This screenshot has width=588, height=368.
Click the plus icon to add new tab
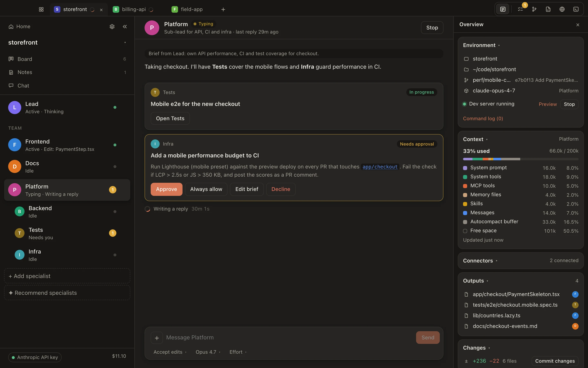pos(223,9)
